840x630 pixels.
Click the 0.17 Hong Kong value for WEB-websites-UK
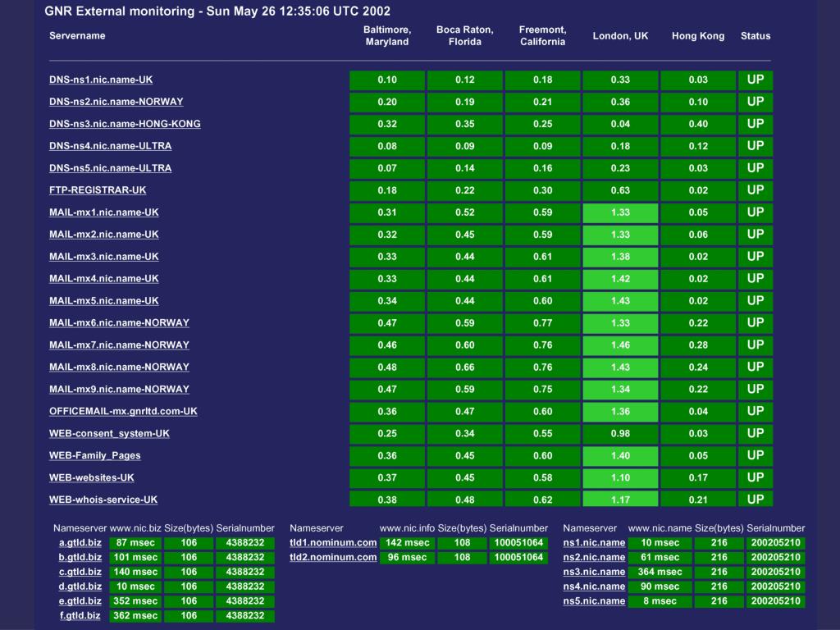tap(698, 477)
